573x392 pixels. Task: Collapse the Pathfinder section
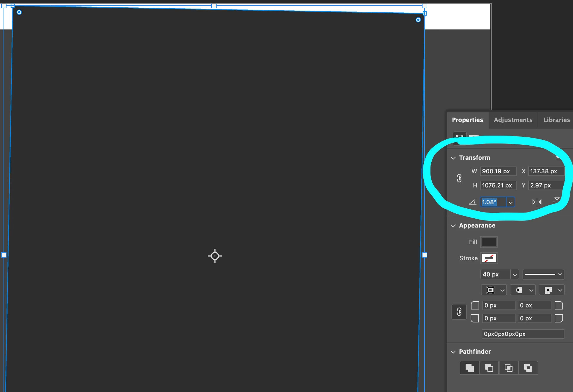click(x=453, y=352)
